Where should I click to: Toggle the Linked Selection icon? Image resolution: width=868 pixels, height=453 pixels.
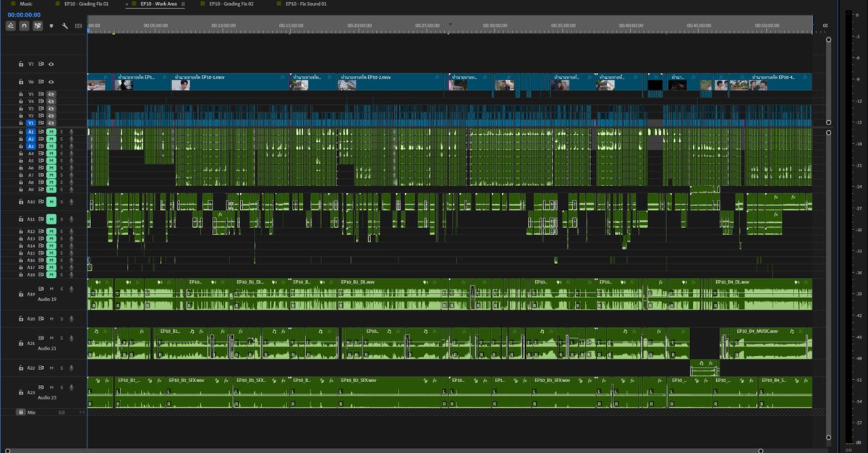[x=38, y=25]
